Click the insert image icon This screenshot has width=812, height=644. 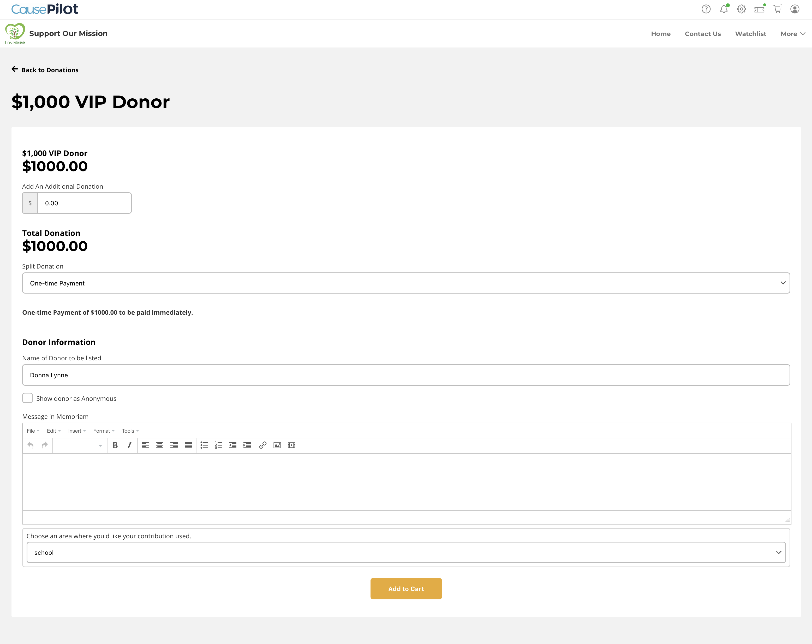tap(277, 445)
